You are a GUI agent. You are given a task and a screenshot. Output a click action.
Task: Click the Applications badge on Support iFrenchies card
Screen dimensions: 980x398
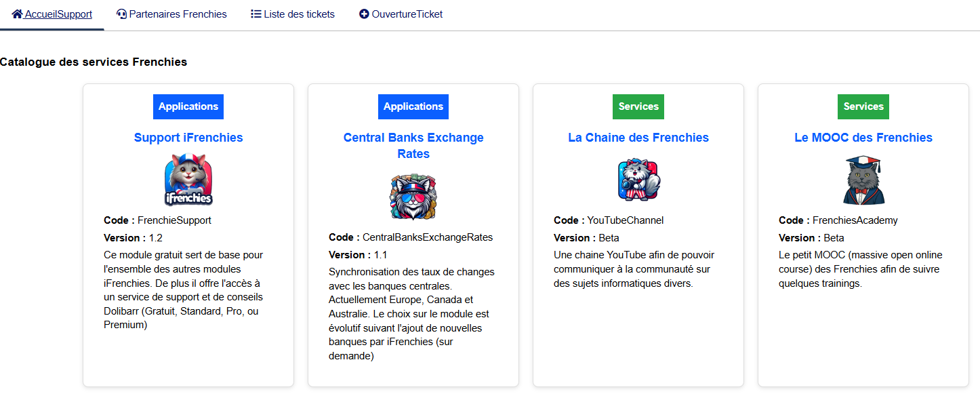[188, 106]
